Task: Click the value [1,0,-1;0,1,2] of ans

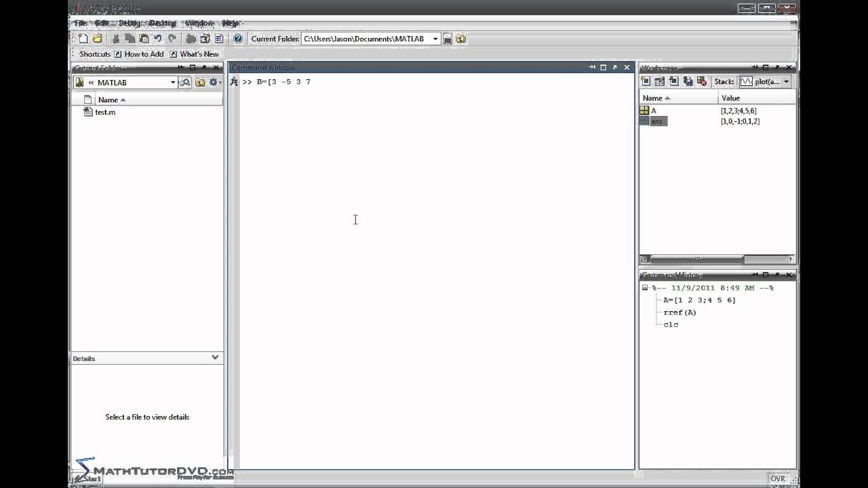Action: pos(740,121)
